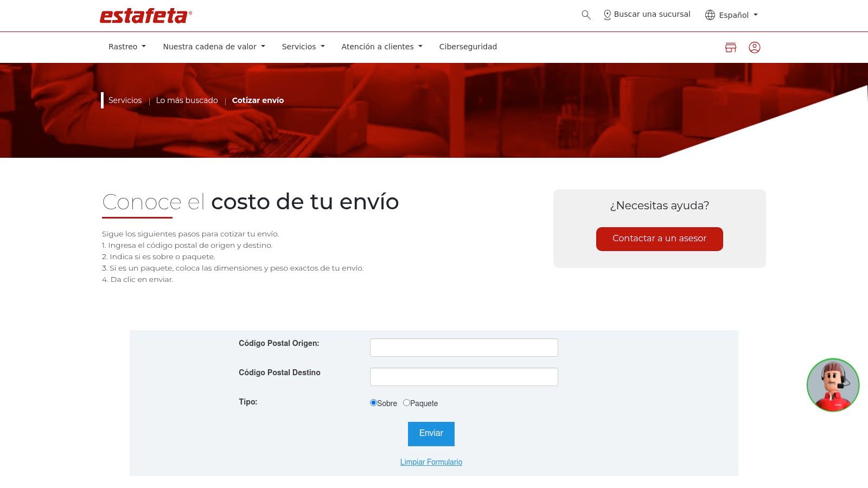Open the search magnifier icon

[x=585, y=15]
